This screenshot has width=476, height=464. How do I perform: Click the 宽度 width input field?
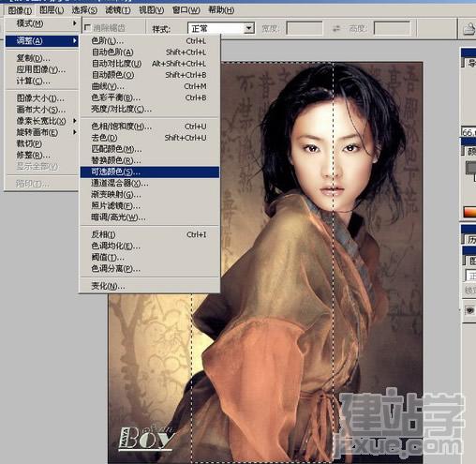tap(305, 28)
